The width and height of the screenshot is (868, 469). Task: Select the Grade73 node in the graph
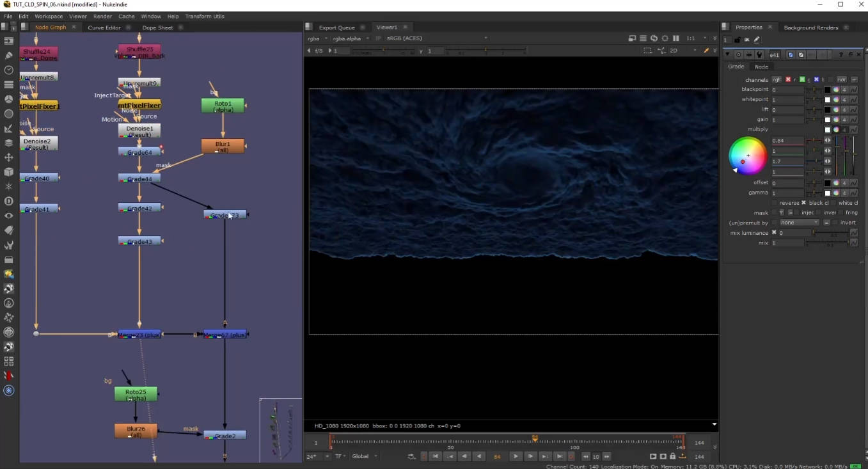click(x=225, y=215)
